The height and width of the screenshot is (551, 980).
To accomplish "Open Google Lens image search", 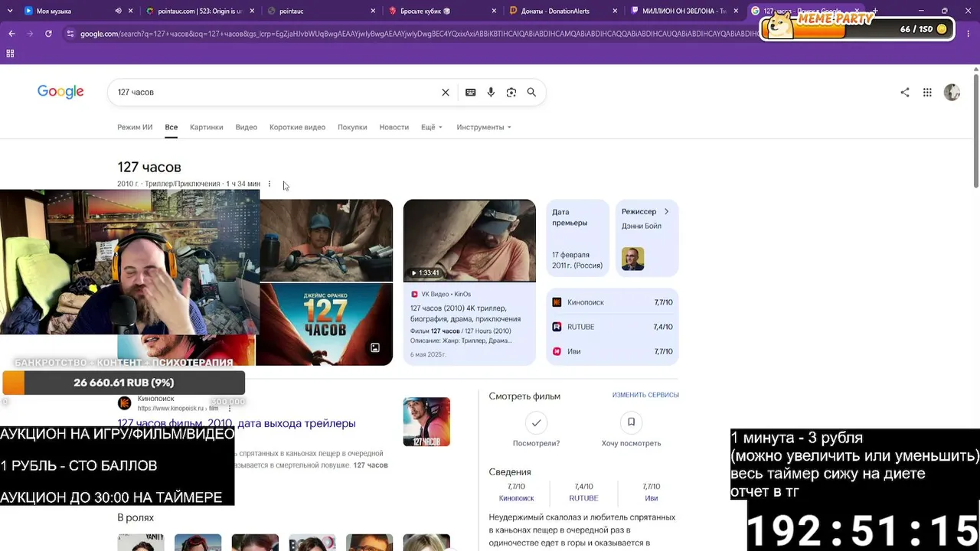I will 511,93.
